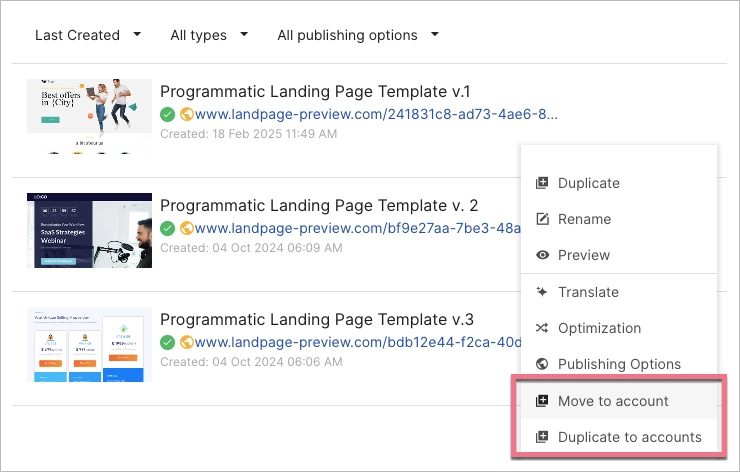Click green published checkmark for Template v.3
The width and height of the screenshot is (740, 472).
[168, 342]
